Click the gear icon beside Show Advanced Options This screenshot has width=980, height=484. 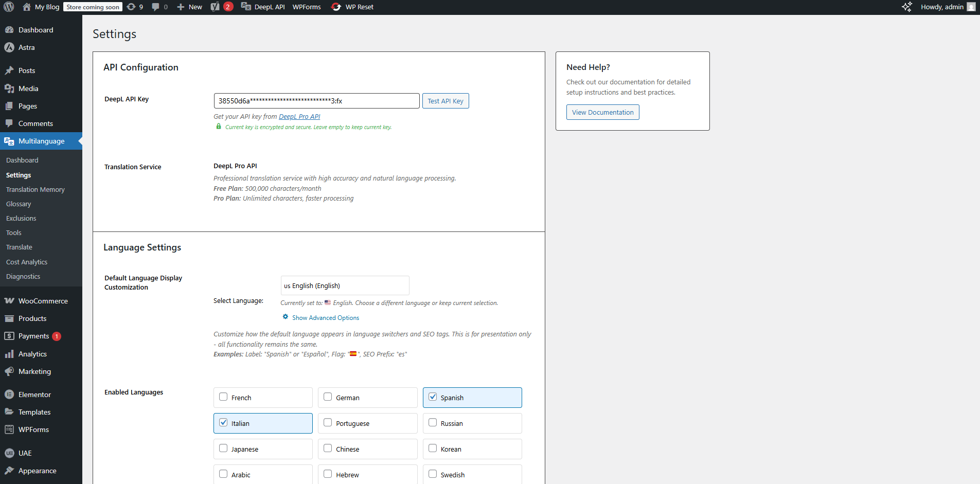tap(286, 317)
